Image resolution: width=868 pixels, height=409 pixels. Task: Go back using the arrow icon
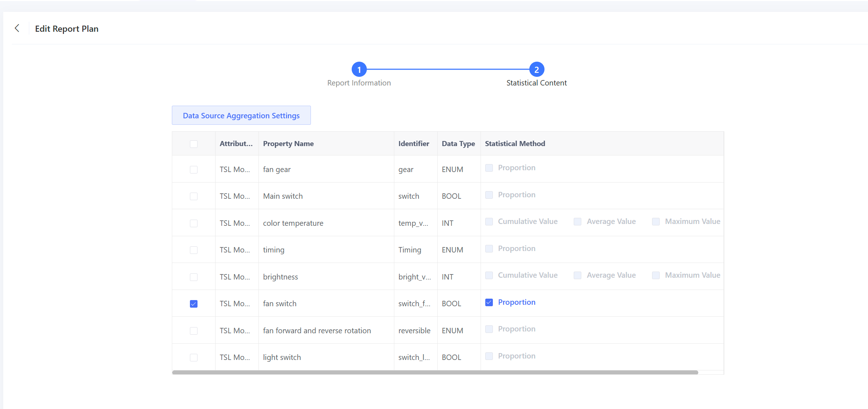(17, 28)
